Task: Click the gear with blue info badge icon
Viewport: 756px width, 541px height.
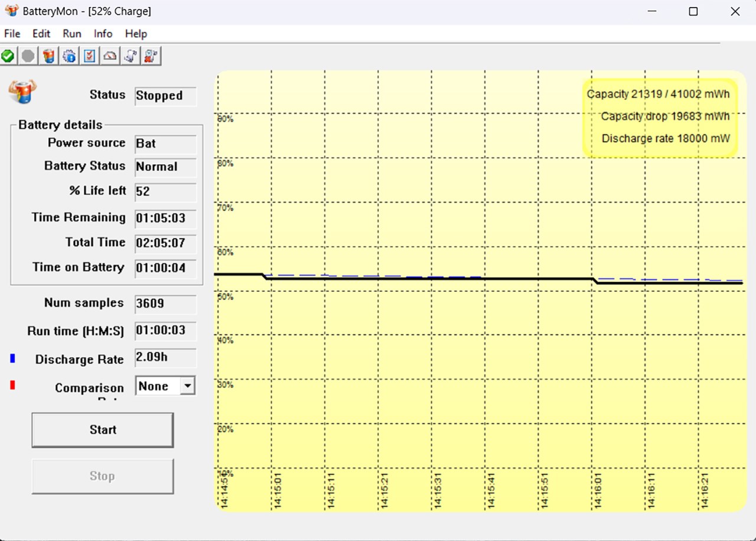Action: (69, 56)
